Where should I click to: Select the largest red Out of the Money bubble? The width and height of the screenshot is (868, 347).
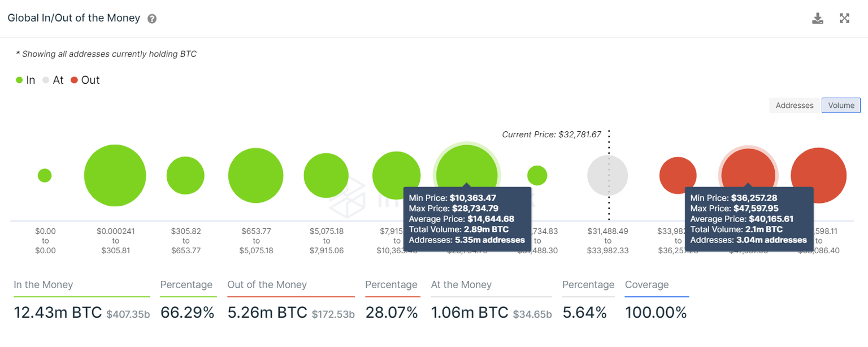coord(819,175)
